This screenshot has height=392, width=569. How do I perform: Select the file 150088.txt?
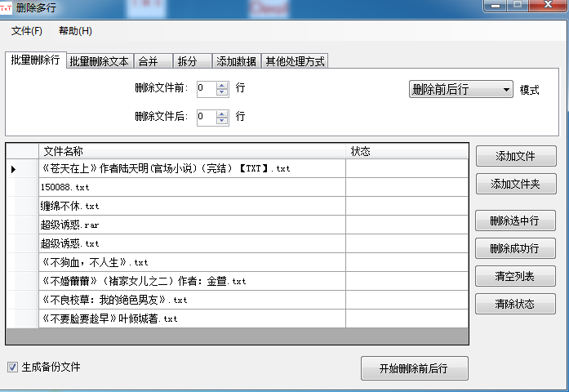(192, 187)
